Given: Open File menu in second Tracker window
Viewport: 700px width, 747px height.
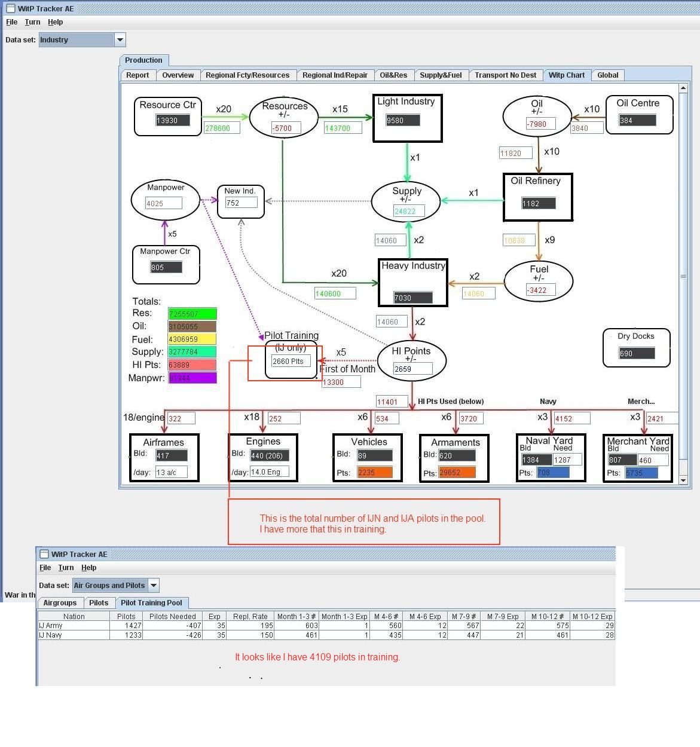Looking at the screenshot, I should tap(45, 568).
